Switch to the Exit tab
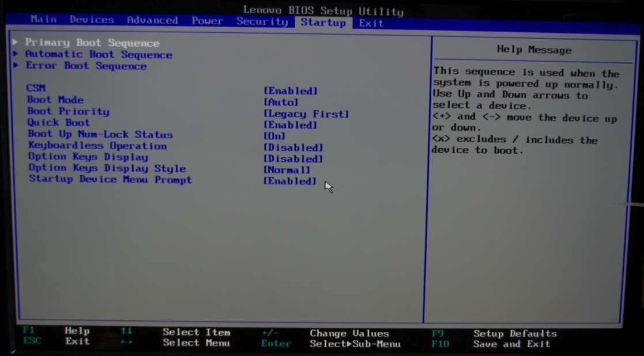The image size is (644, 356). pyautogui.click(x=371, y=23)
